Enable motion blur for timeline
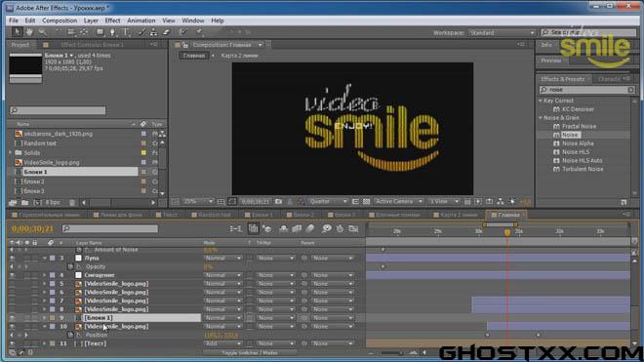The height and width of the screenshot is (362, 644). click(310, 228)
